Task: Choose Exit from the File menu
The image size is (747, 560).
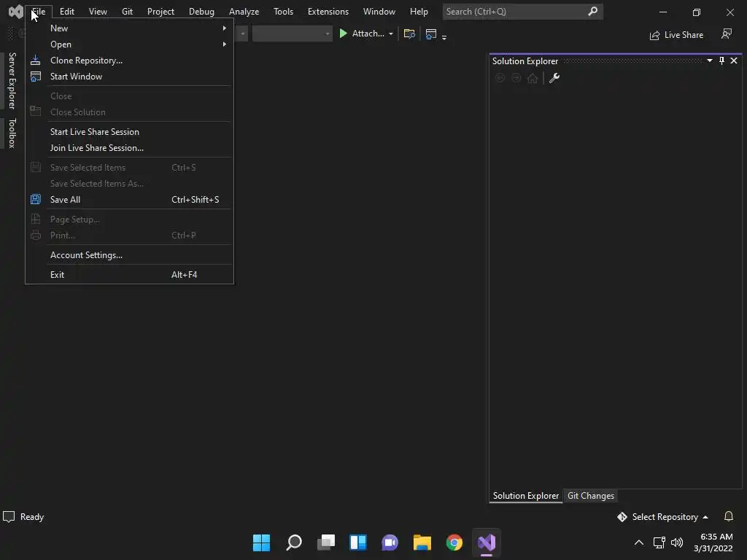Action: pyautogui.click(x=129, y=275)
